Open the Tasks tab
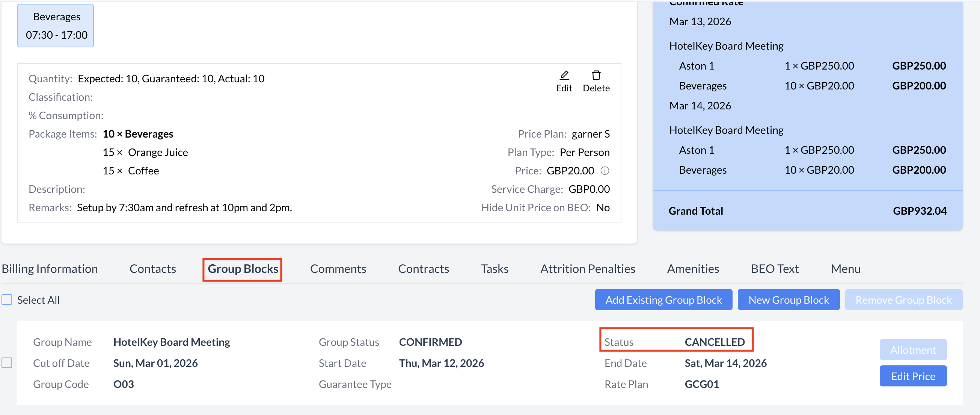Image resolution: width=980 pixels, height=415 pixels. coord(494,269)
